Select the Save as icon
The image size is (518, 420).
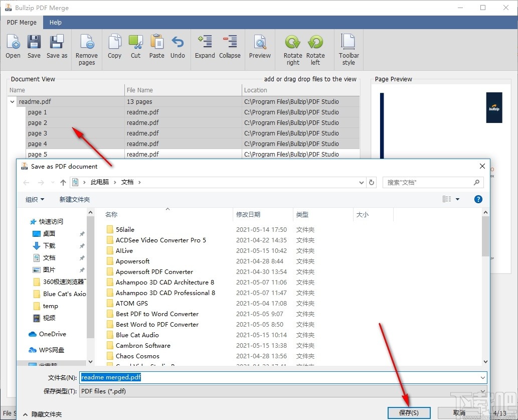click(57, 48)
